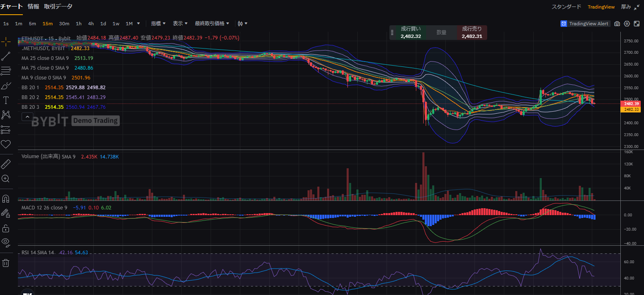Screen dimensions: 644x295
Task: Switch to the チャート tab
Action: click(11, 7)
